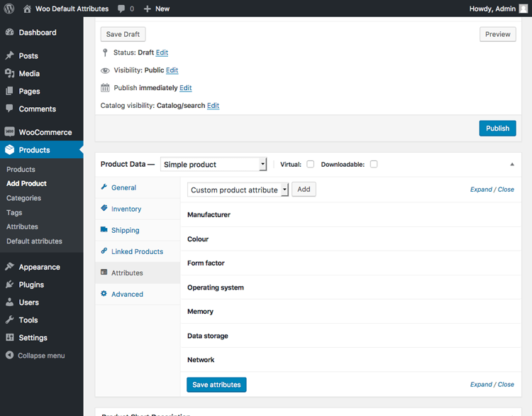The width and height of the screenshot is (532, 416).
Task: Click the visibility eye icon
Action: (x=105, y=71)
